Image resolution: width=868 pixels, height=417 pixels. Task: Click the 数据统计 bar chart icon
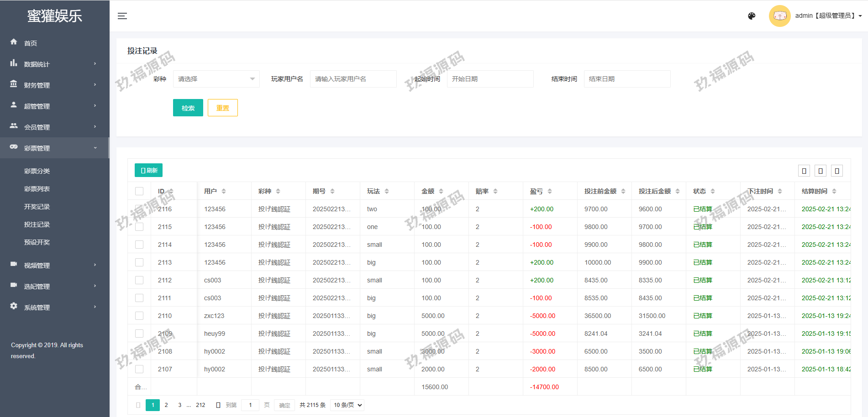pyautogui.click(x=14, y=63)
